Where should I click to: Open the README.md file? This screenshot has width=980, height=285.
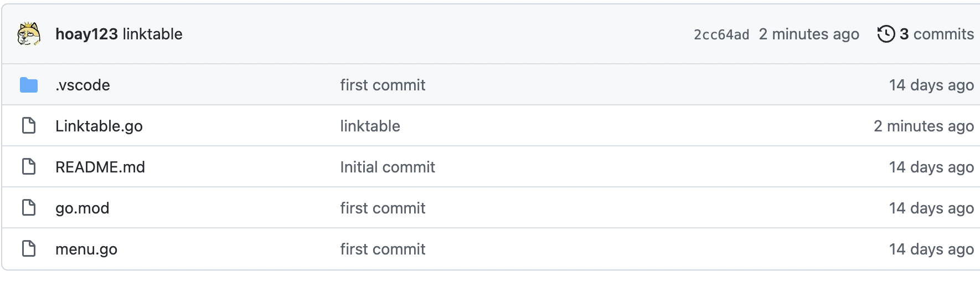tap(100, 167)
